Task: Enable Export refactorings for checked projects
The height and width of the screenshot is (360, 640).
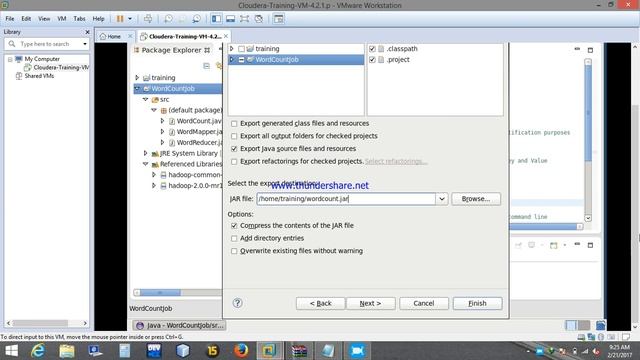Action: pyautogui.click(x=234, y=162)
